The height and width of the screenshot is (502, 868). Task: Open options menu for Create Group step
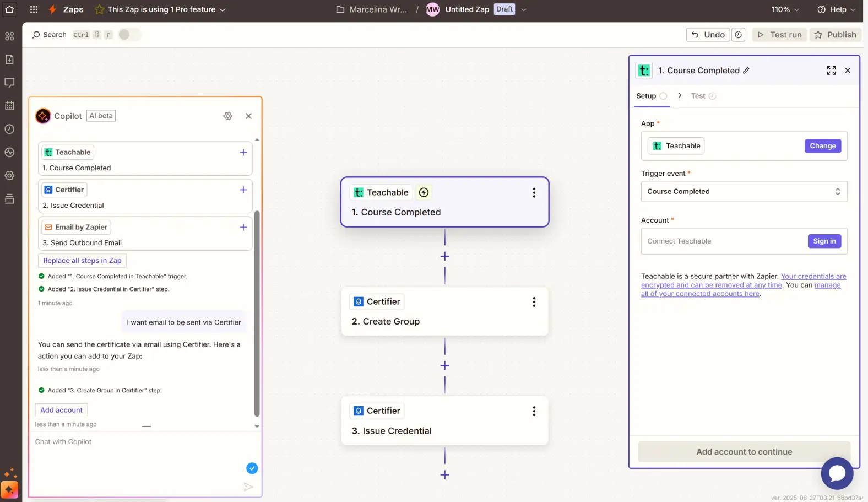pyautogui.click(x=534, y=301)
